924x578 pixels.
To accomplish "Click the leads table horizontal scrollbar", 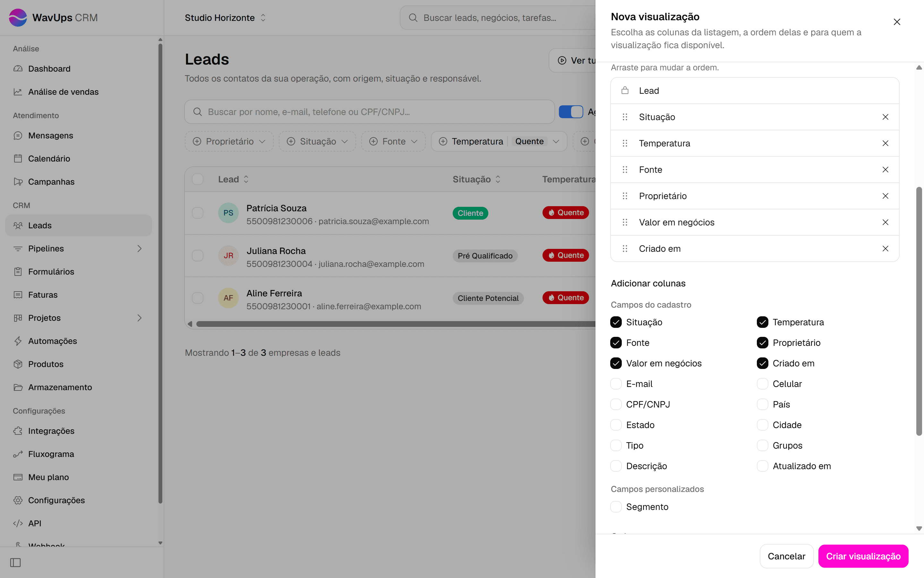I will [396, 324].
